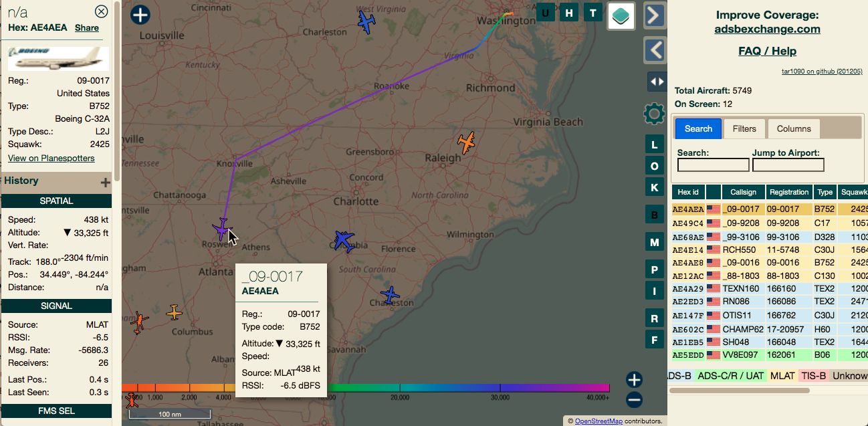Click the left info panel scrollbar
Image resolution: width=868 pixels, height=426 pixels.
(118, 90)
